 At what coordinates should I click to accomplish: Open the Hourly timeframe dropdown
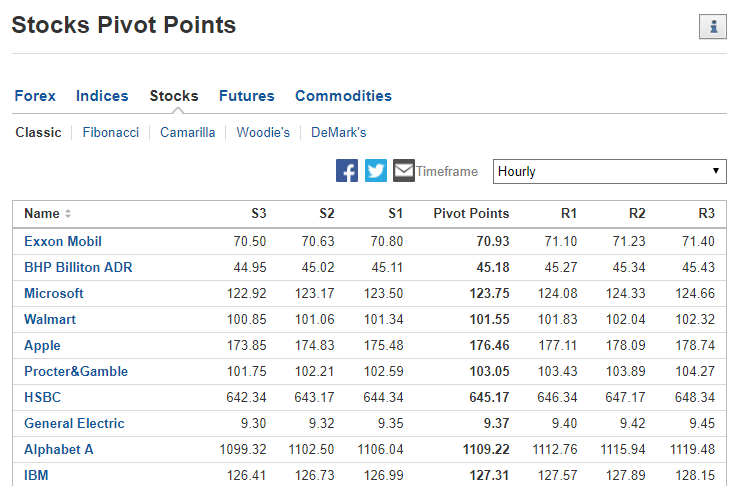pos(609,171)
